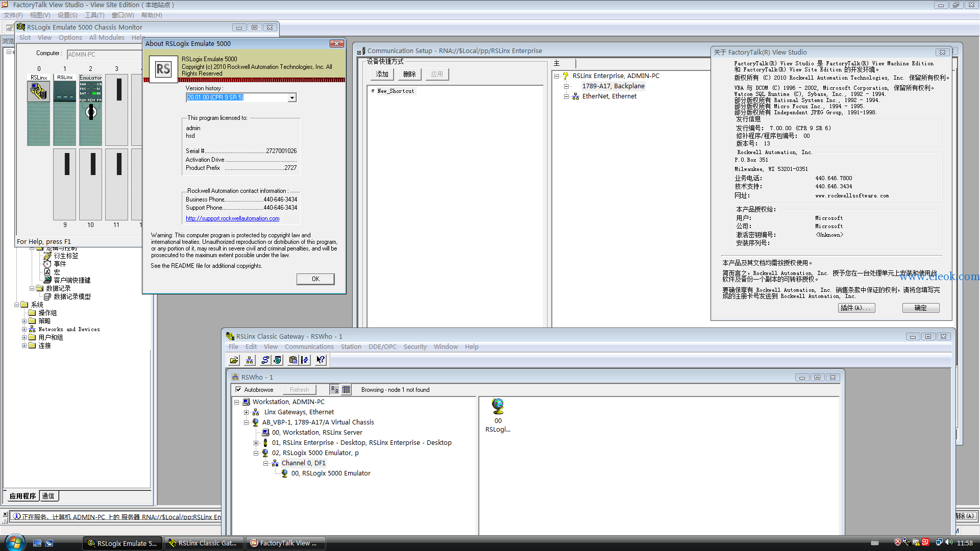Click 确定 in About FactoryTalk View dialog

(x=921, y=308)
